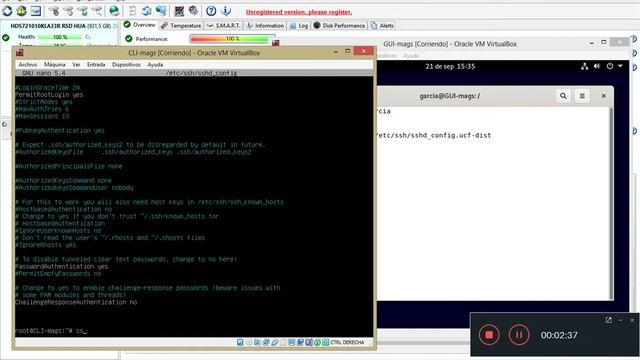The image size is (640, 360).
Task: Click the recording timer 00:02:37
Action: point(559,335)
